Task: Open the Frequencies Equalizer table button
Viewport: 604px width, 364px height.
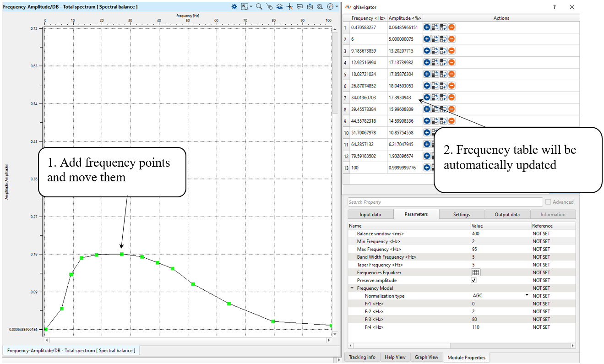Action: click(x=475, y=272)
